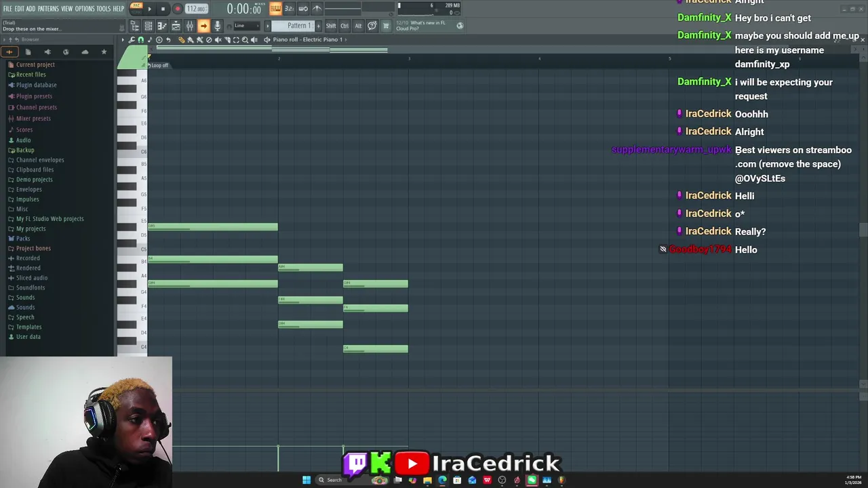868x488 pixels.
Task: Click the selection marquee tool in piano roll
Action: click(x=236, y=40)
